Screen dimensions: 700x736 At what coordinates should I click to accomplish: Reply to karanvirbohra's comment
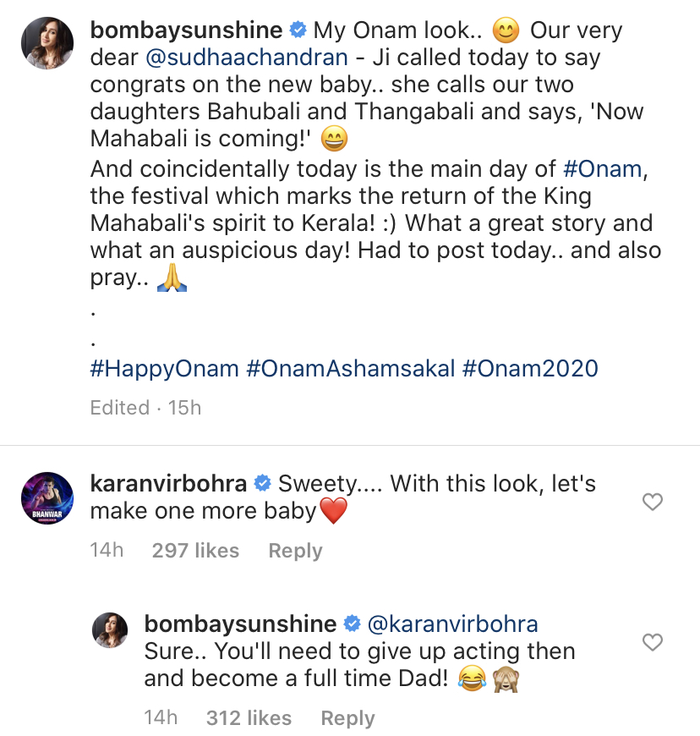coord(295,551)
